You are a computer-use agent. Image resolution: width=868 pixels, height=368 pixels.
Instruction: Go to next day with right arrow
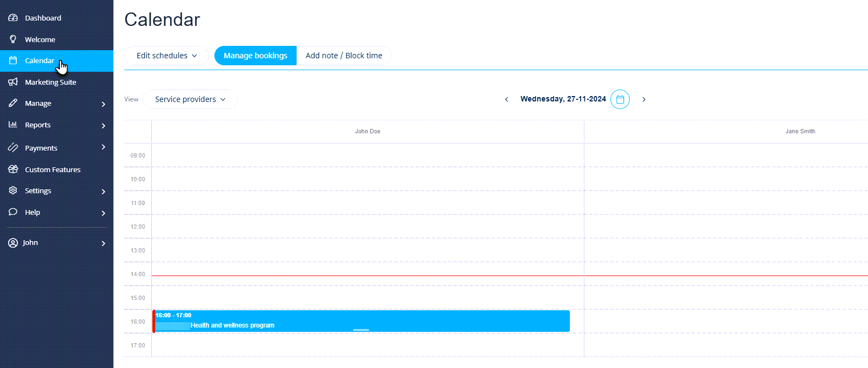[644, 99]
